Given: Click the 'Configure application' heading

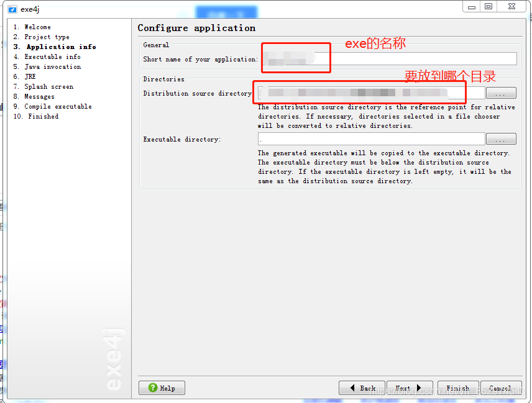Looking at the screenshot, I should coord(196,28).
